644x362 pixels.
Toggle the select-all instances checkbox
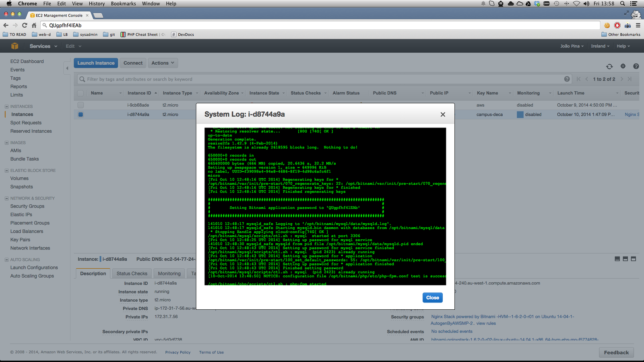pos(80,93)
